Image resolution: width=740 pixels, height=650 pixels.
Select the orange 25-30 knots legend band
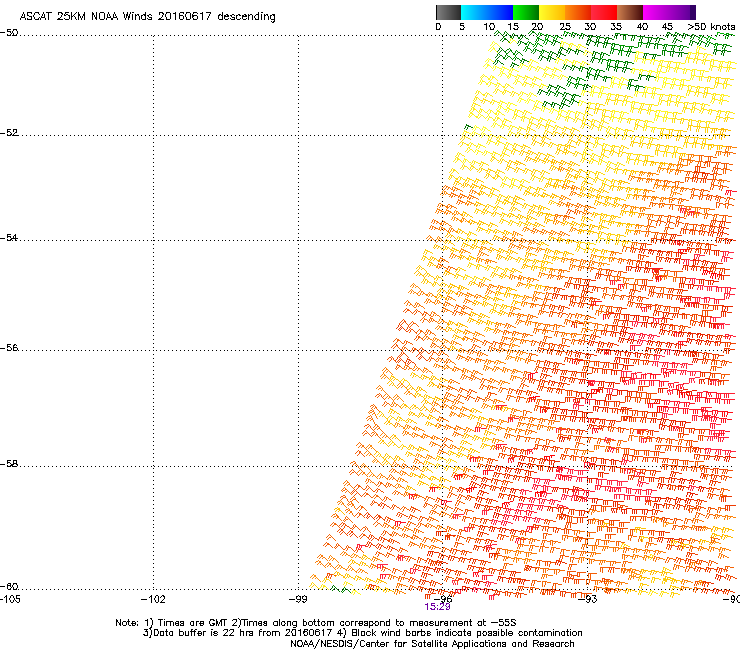578,12
